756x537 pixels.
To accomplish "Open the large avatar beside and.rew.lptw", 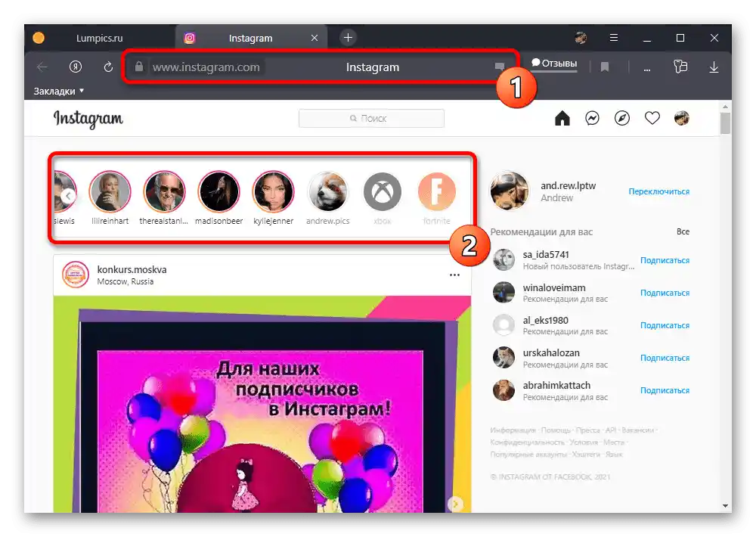I will point(509,191).
